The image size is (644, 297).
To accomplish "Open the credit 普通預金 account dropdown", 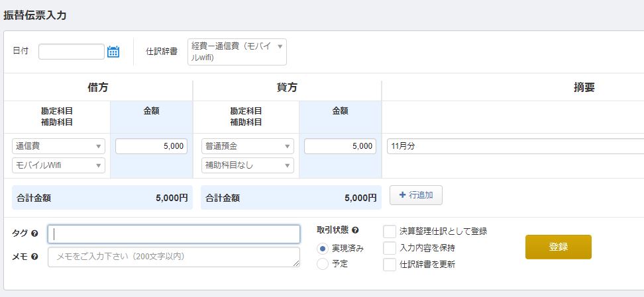I will 248,146.
